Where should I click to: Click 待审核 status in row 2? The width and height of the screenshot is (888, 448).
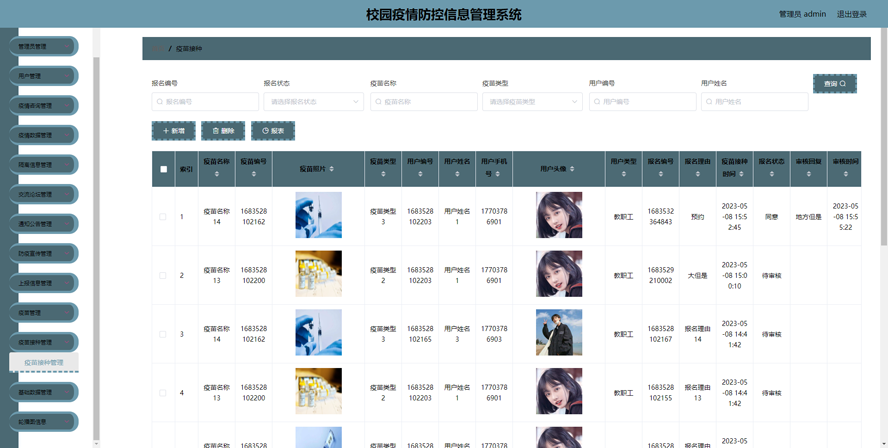coord(771,275)
